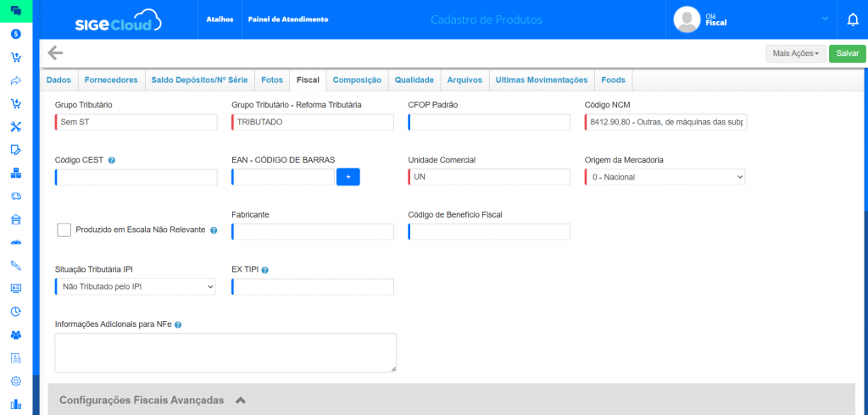Click the help icon beside Código CEST
This screenshot has width=868, height=415.
point(112,160)
